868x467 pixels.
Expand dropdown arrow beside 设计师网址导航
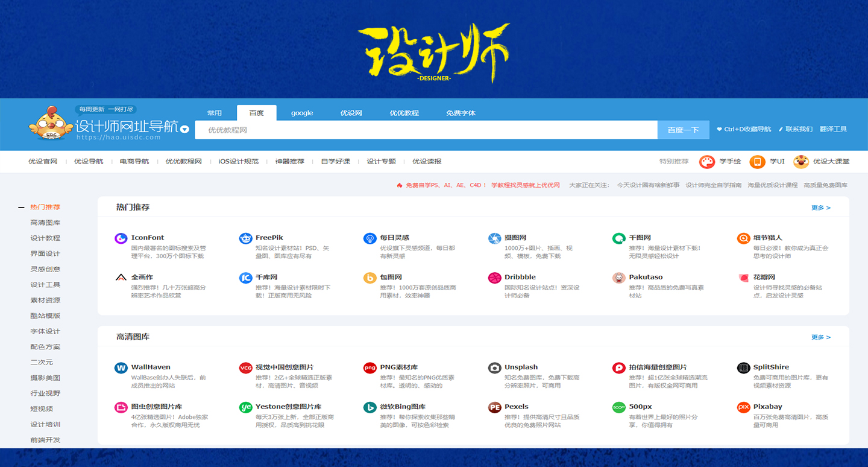pyautogui.click(x=185, y=129)
